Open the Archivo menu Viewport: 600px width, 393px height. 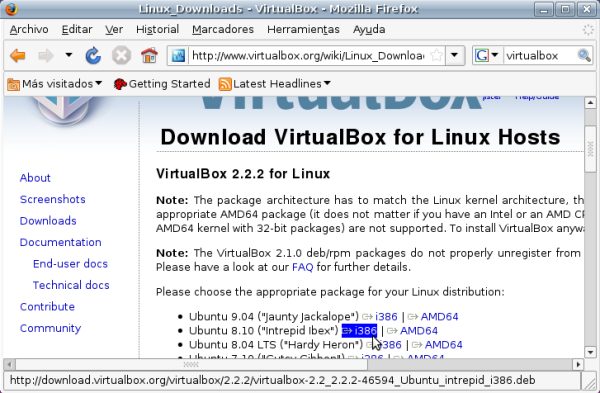29,29
